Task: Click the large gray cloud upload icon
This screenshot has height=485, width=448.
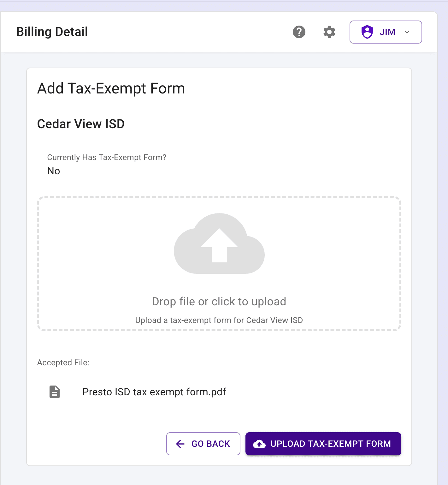Action: (219, 244)
